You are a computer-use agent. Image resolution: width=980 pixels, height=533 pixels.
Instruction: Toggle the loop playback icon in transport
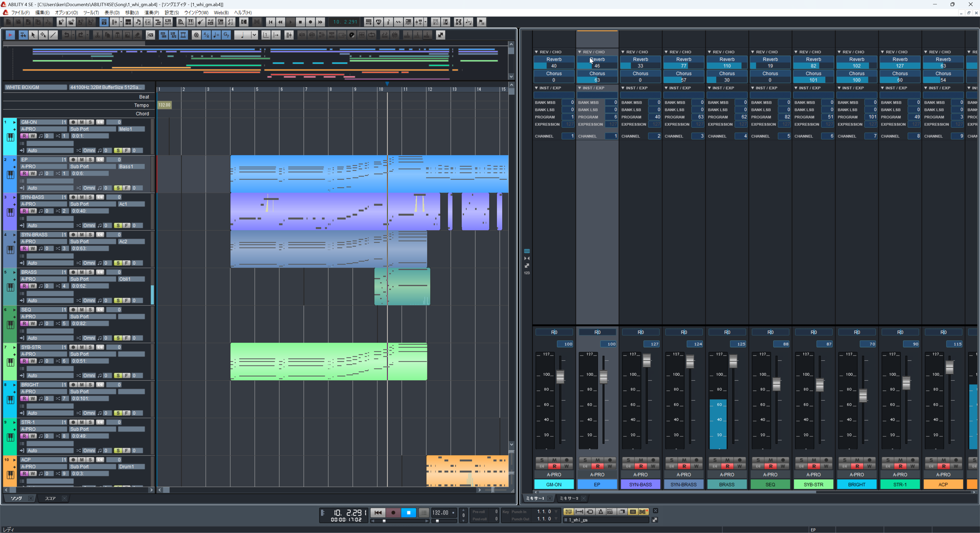(x=590, y=512)
